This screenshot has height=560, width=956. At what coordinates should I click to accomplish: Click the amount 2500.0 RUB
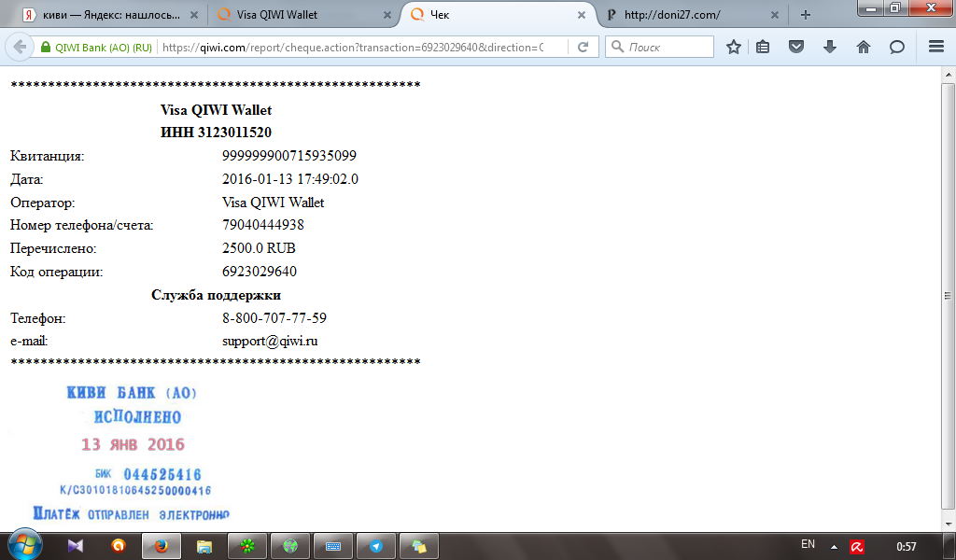259,248
